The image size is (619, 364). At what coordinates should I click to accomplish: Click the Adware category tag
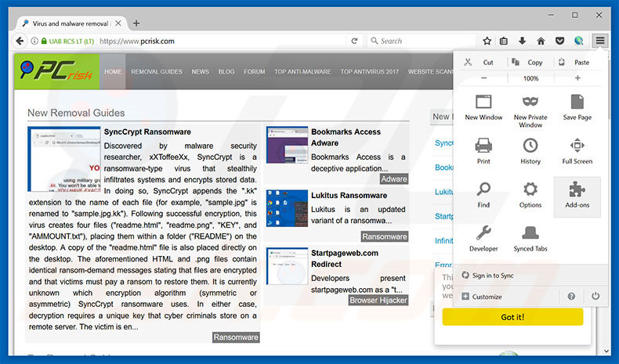(394, 179)
